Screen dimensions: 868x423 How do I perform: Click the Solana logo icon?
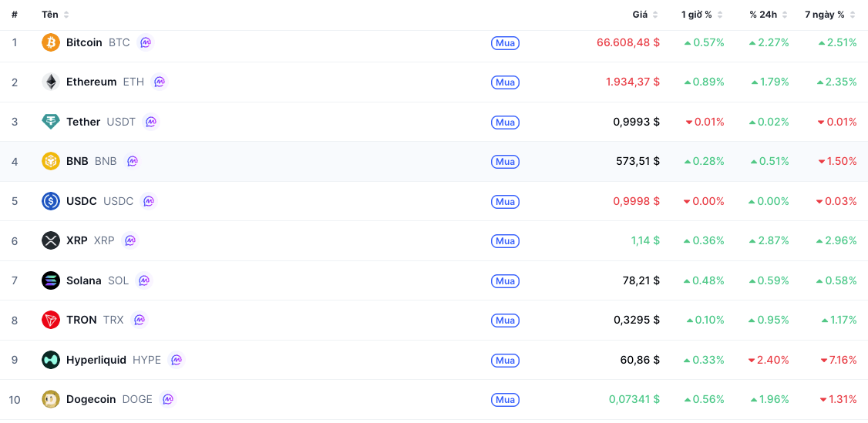coord(51,280)
